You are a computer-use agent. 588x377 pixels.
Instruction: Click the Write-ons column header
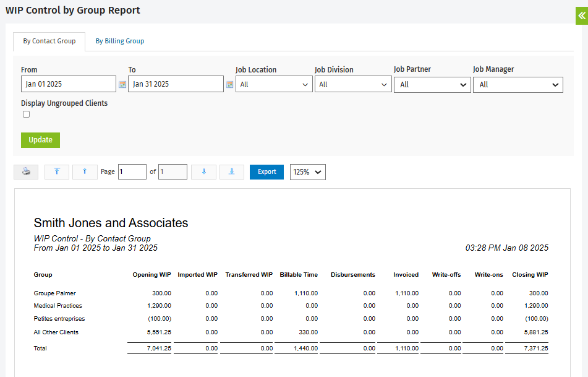(x=488, y=275)
